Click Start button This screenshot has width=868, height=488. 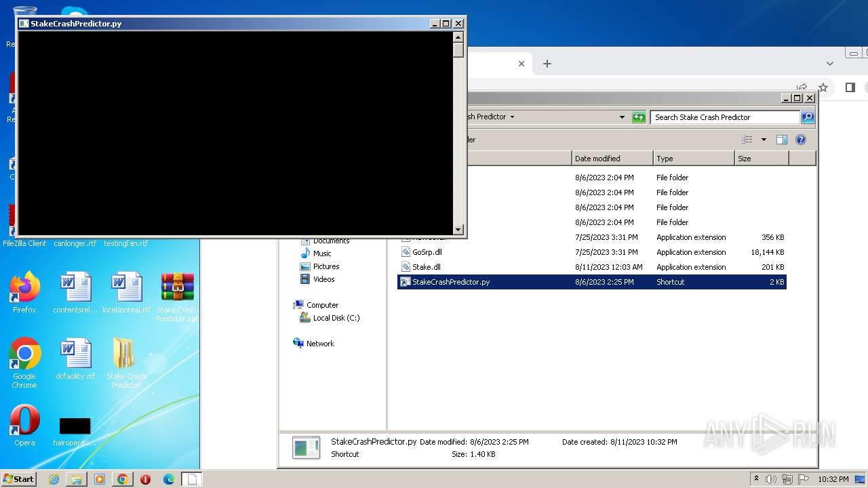pyautogui.click(x=19, y=479)
